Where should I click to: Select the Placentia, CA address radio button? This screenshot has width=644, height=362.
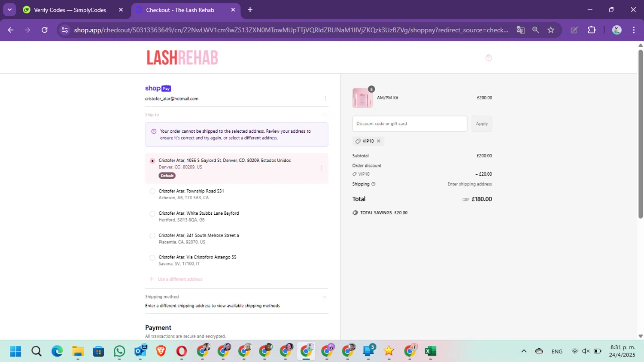(x=152, y=236)
